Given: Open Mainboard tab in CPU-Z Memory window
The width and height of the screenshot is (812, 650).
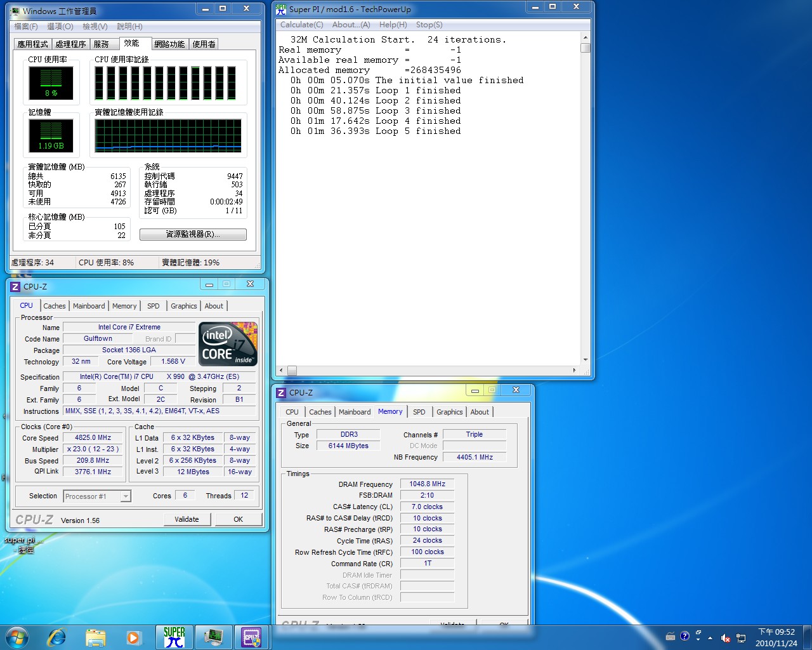Looking at the screenshot, I should point(355,412).
